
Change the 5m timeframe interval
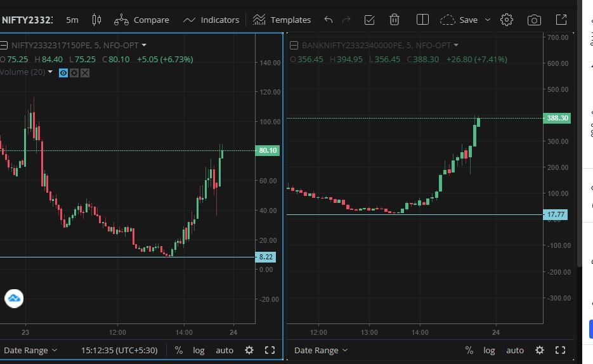click(72, 20)
